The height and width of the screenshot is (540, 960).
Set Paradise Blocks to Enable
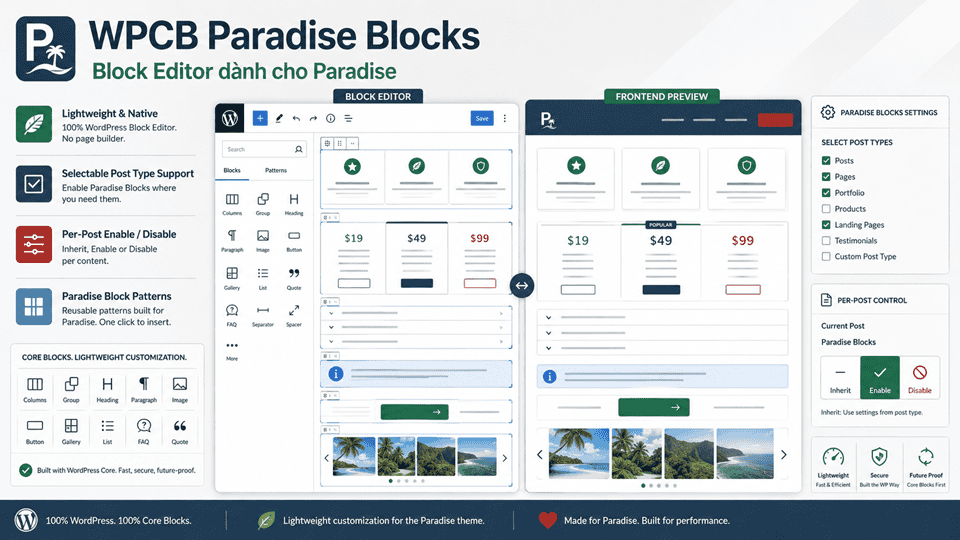[880, 378]
